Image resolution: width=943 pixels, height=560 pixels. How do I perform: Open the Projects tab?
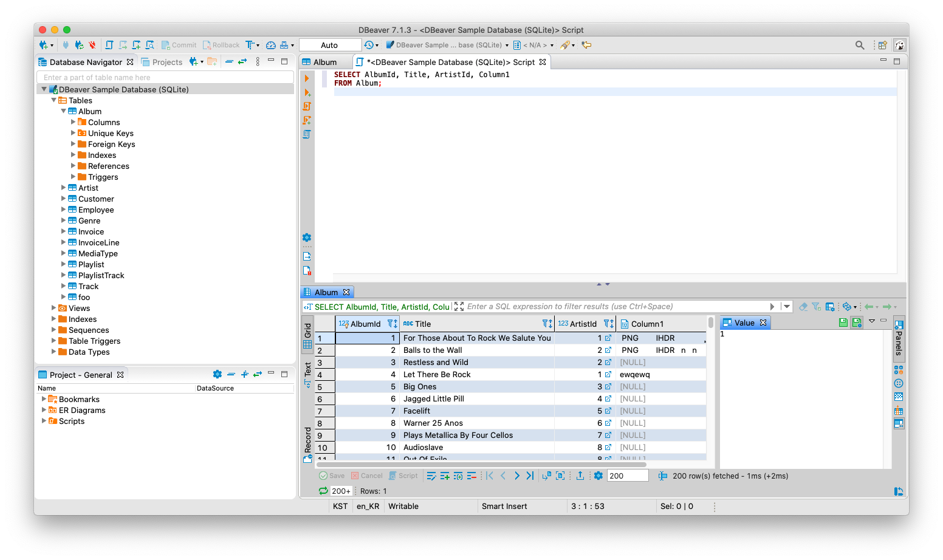[x=162, y=62]
